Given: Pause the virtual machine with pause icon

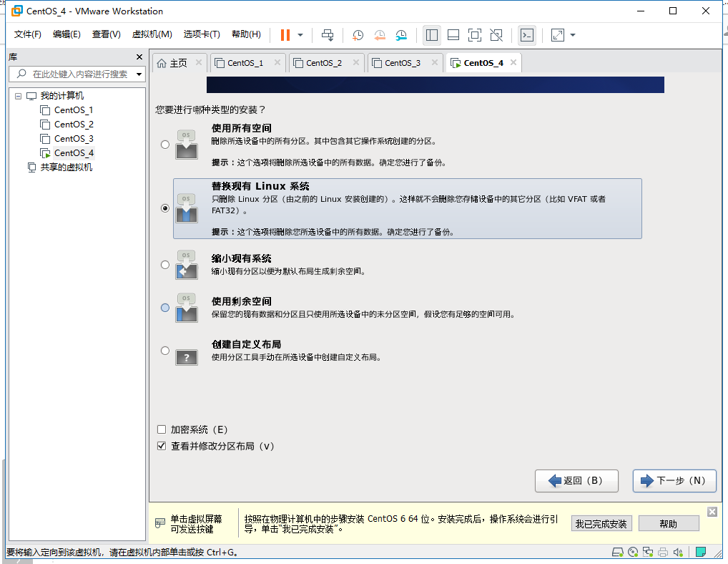Looking at the screenshot, I should [x=285, y=35].
